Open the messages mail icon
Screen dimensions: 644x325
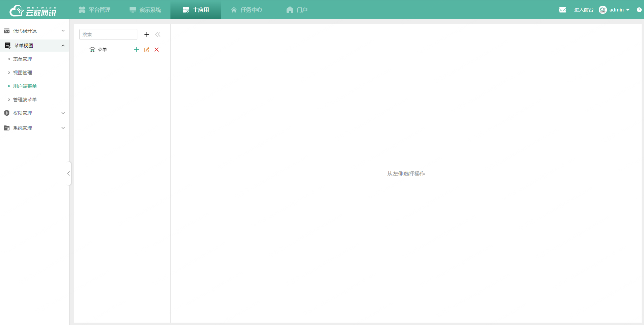click(x=562, y=10)
